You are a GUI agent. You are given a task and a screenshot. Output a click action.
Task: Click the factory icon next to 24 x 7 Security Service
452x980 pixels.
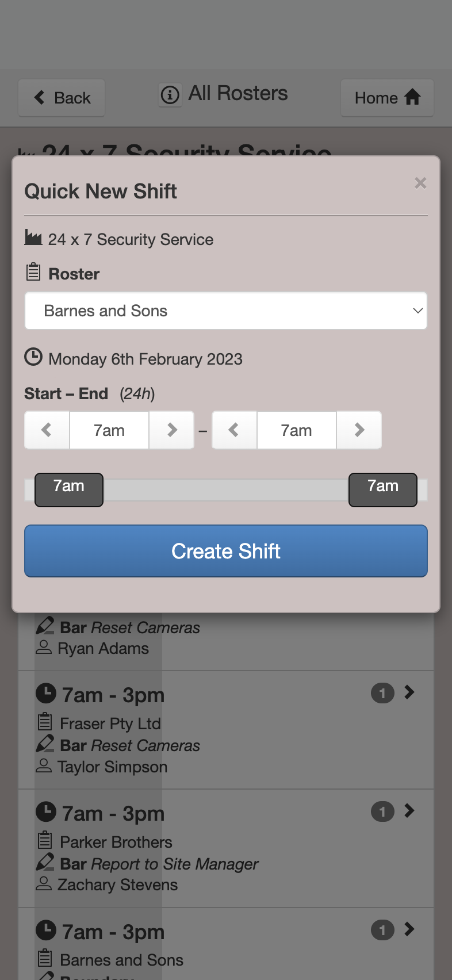pyautogui.click(x=33, y=237)
